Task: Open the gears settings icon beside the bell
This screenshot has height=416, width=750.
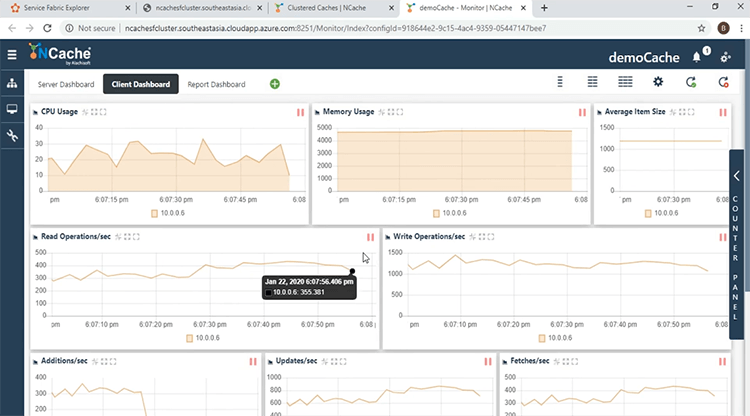Action: point(726,57)
